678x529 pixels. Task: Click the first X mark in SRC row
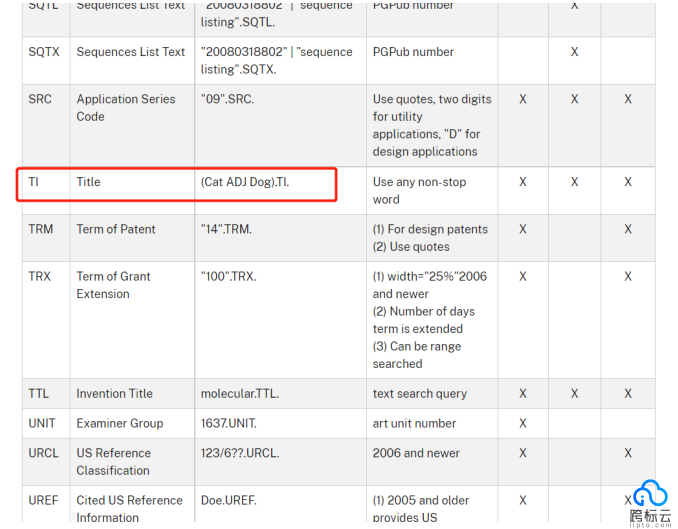pyautogui.click(x=523, y=99)
